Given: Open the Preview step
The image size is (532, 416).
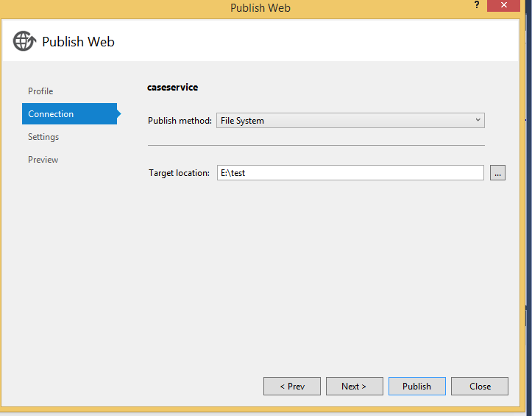Looking at the screenshot, I should 43,160.
